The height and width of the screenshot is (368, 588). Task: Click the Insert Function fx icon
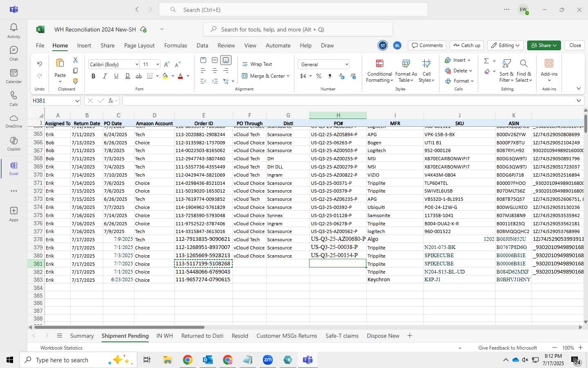[111, 101]
